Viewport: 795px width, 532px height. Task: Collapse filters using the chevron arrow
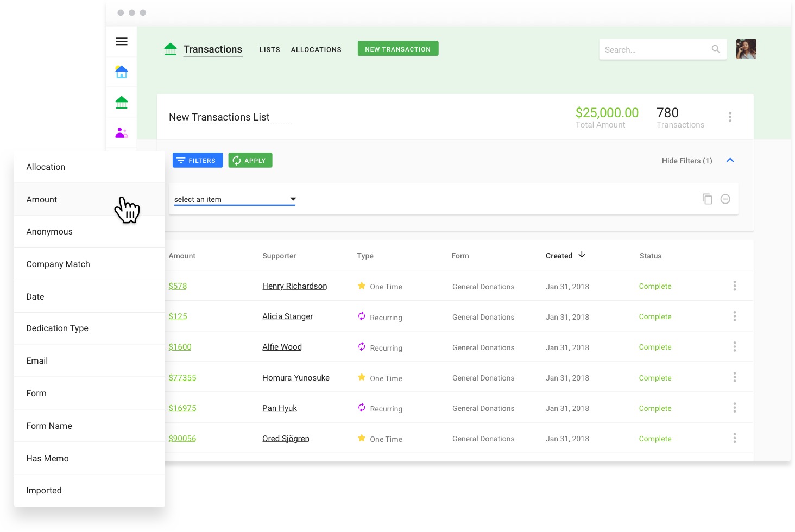pyautogui.click(x=730, y=160)
